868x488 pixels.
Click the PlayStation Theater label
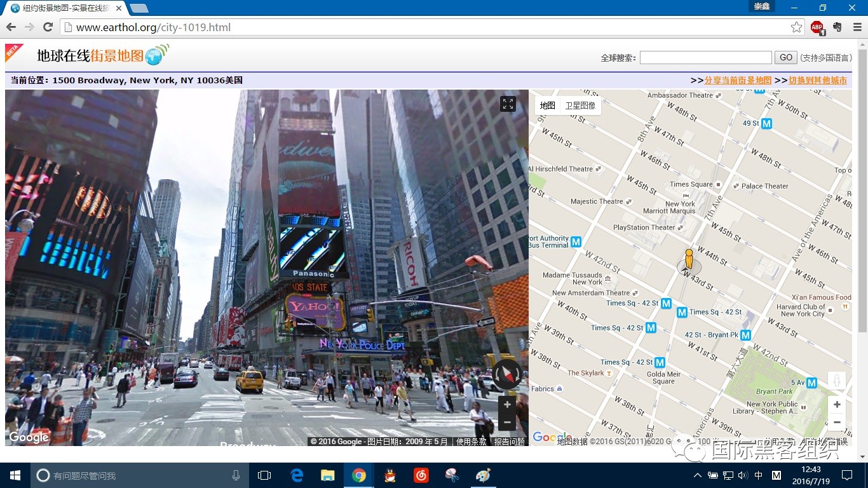(x=644, y=227)
